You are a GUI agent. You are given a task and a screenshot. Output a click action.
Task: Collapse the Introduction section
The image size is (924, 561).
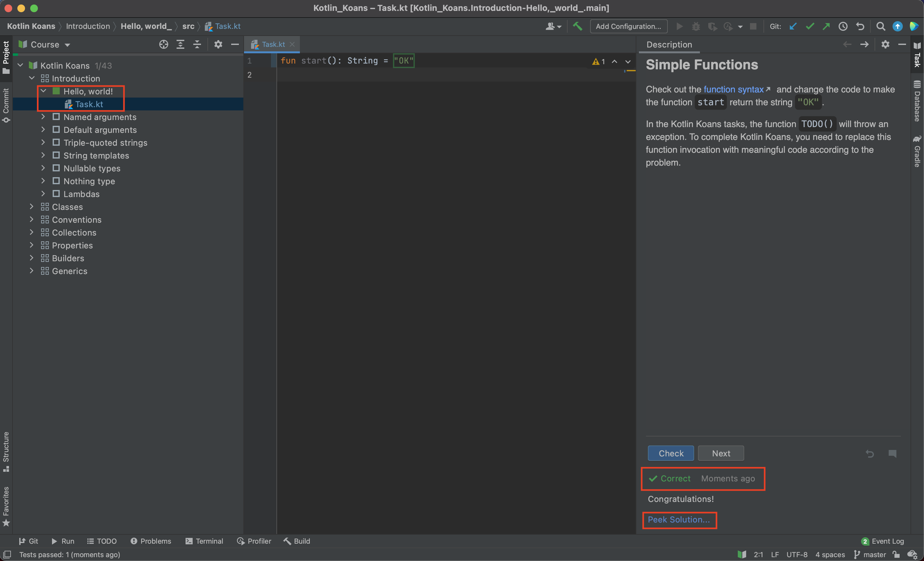click(x=32, y=78)
